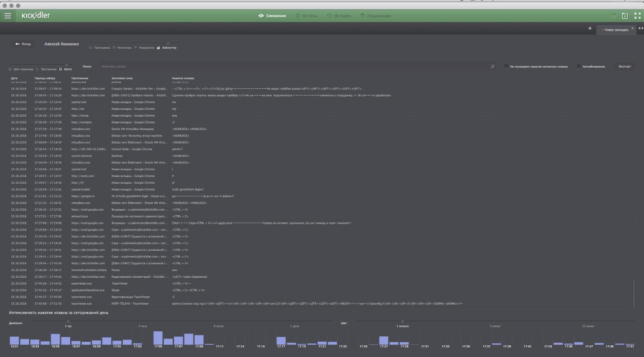Select the winword.exe row

320,216
